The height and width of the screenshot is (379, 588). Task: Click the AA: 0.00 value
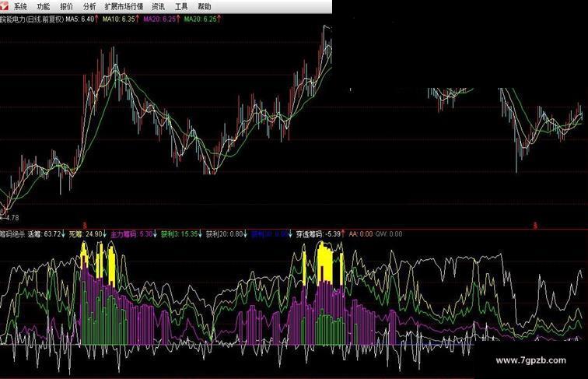361,234
